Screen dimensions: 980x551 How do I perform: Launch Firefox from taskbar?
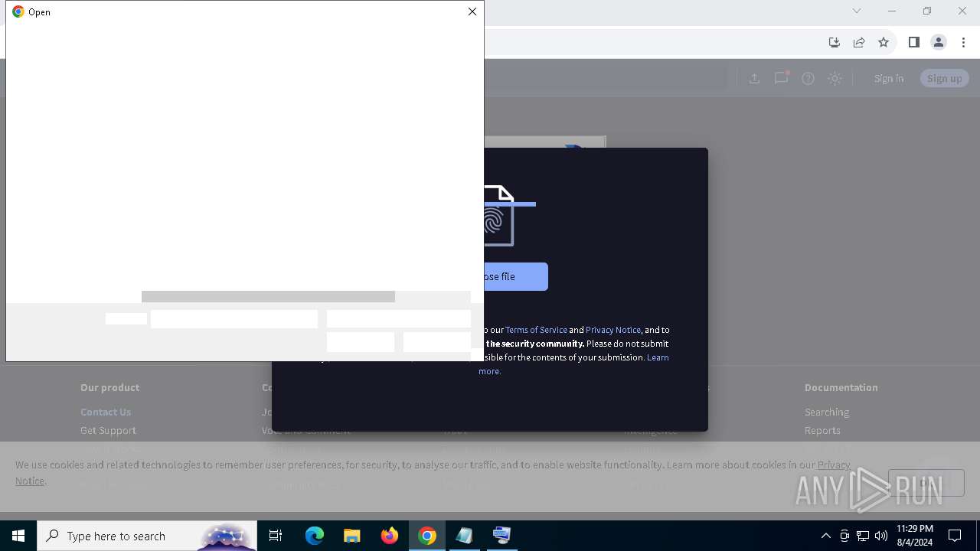(389, 536)
